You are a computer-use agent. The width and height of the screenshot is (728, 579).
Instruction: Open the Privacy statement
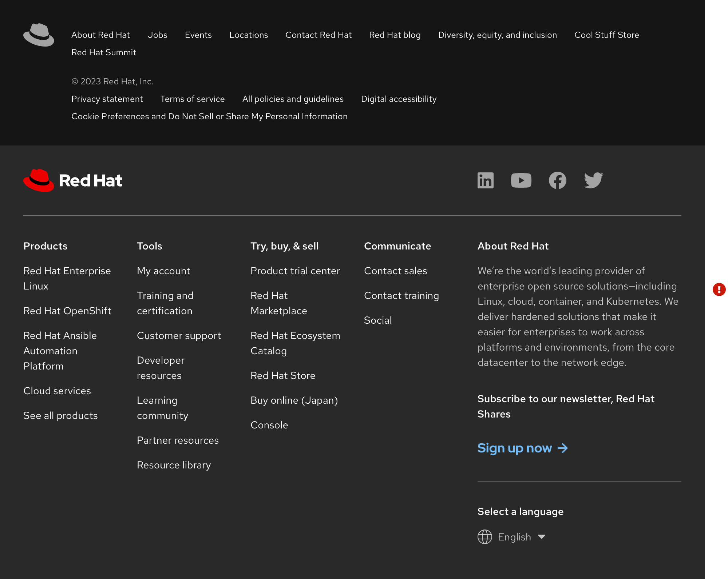107,99
